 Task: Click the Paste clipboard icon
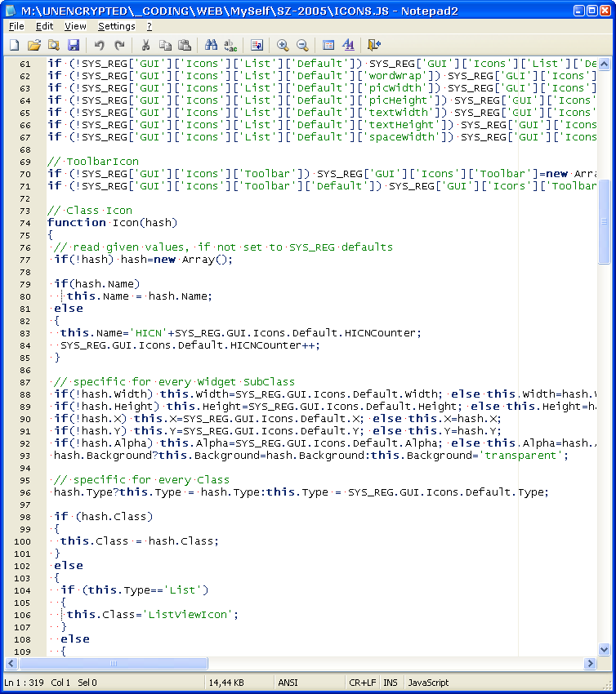click(x=184, y=45)
